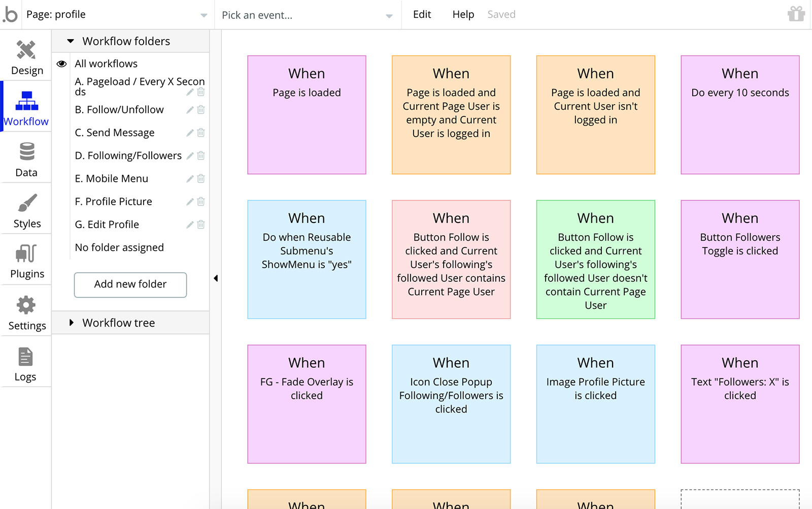Delete F. Profile Picture folder trash icon
The image size is (812, 509).
pos(201,202)
